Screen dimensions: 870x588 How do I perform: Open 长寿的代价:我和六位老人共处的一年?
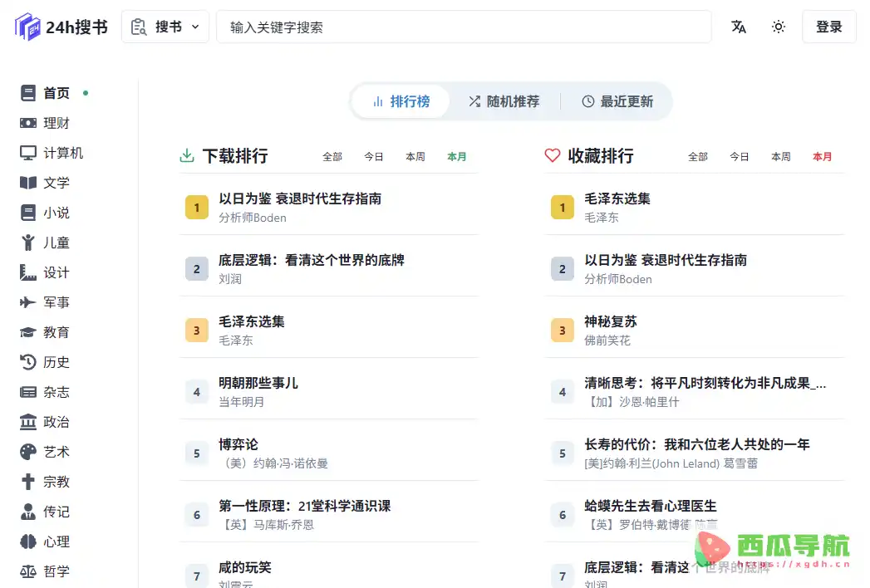pos(697,445)
